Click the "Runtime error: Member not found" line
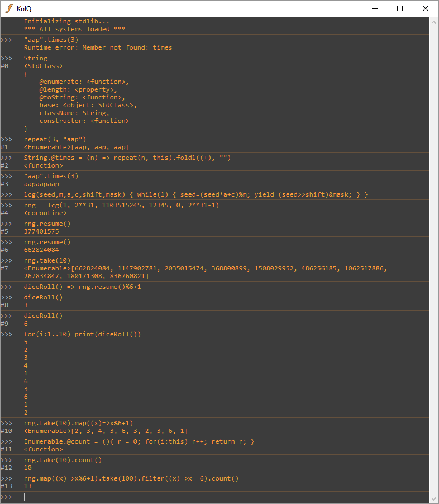The image size is (439, 504). pyautogui.click(x=98, y=48)
